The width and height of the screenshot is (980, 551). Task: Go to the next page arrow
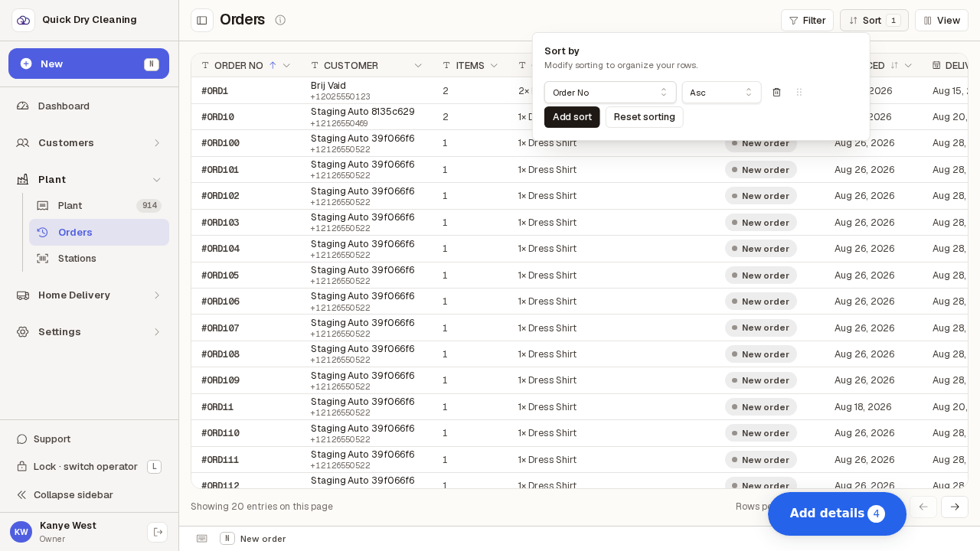(955, 507)
